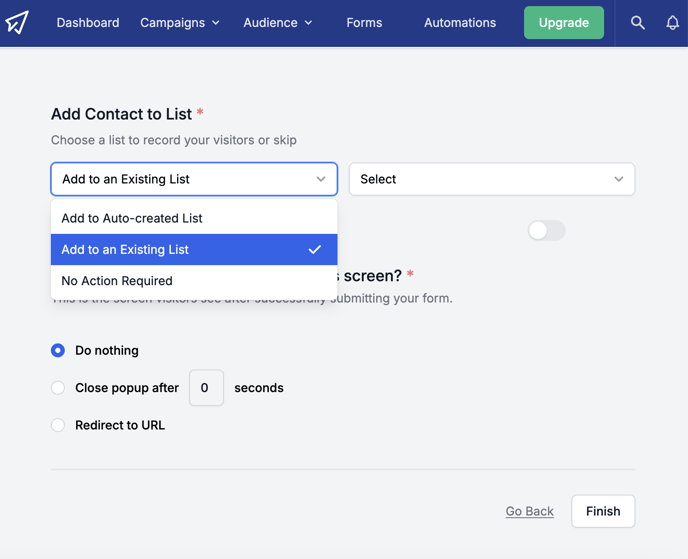The height and width of the screenshot is (559, 688).
Task: Open the Campaigns menu
Action: pos(180,22)
